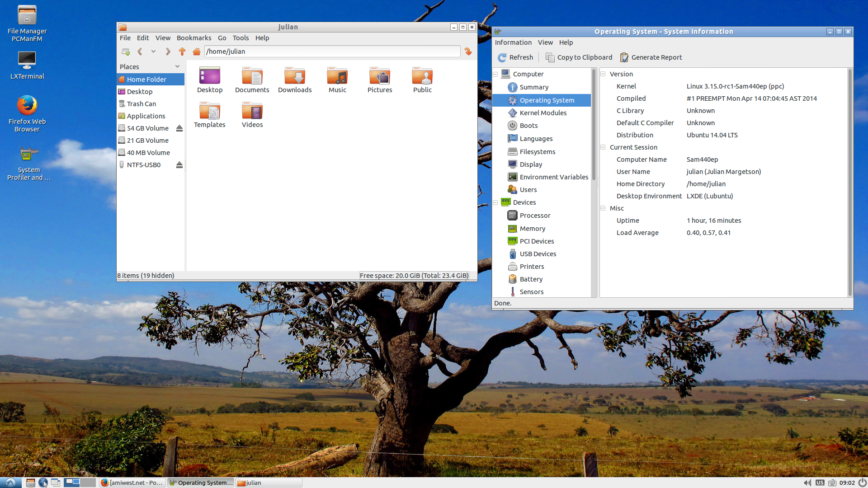868x488 pixels.
Task: Click the Refresh toolbar icon
Action: pyautogui.click(x=502, y=57)
